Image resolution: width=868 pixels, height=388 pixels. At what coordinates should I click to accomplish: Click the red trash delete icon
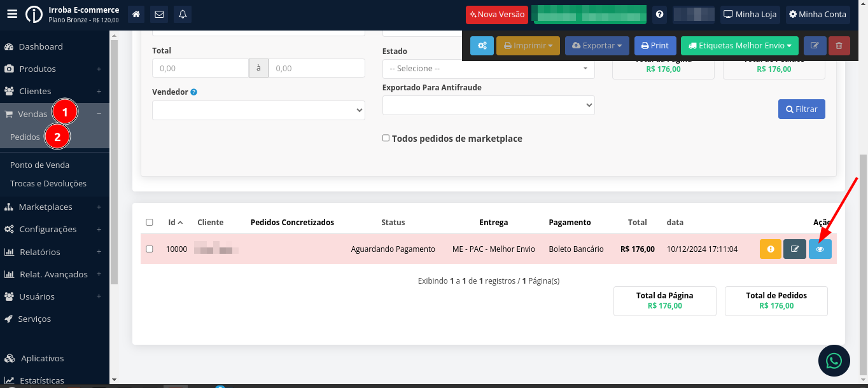pos(839,46)
